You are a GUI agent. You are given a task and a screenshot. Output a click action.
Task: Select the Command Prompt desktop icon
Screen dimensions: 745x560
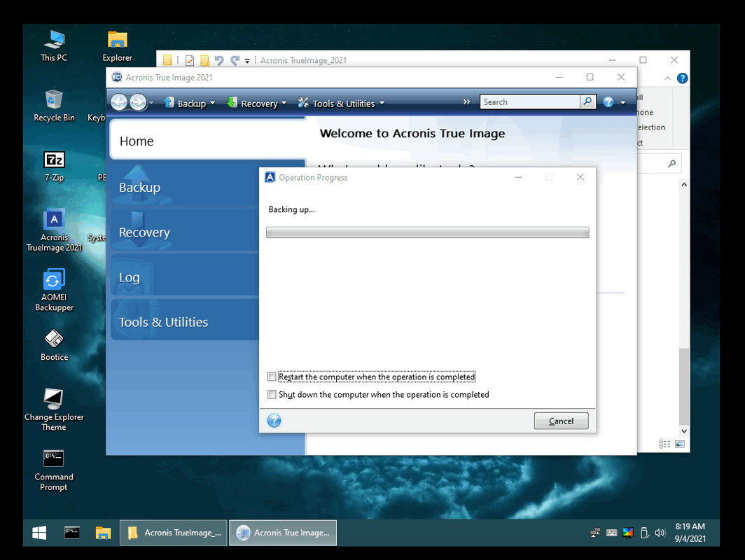click(53, 470)
